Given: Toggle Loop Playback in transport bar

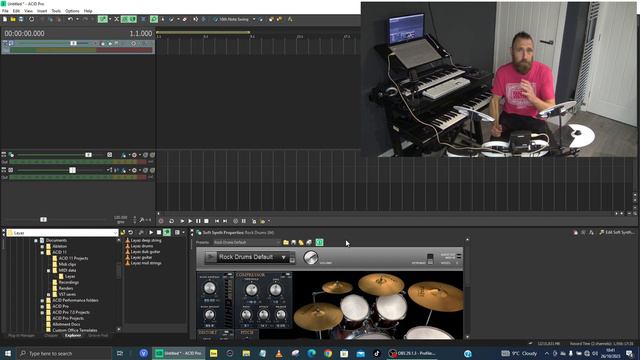Looking at the screenshot, I should 171,221.
